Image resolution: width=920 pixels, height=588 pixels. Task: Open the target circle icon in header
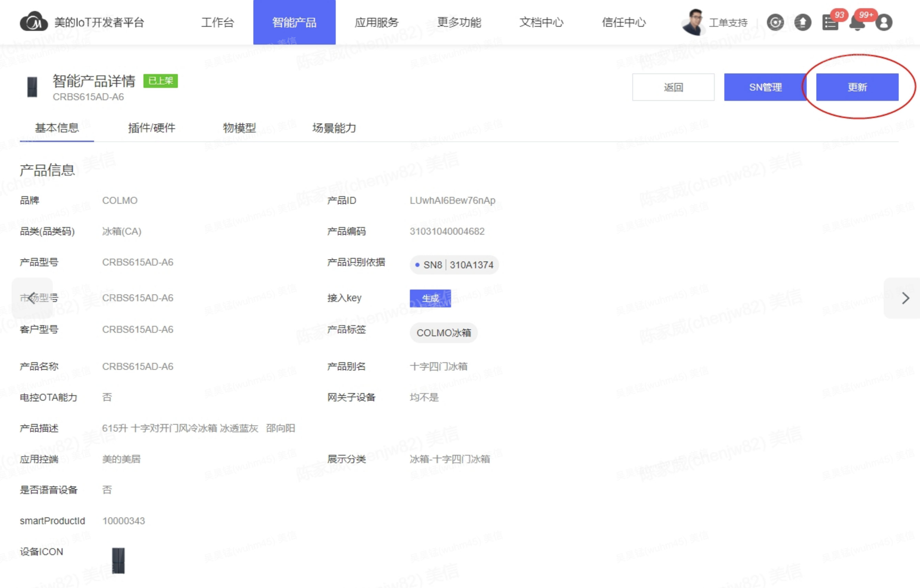tap(775, 22)
